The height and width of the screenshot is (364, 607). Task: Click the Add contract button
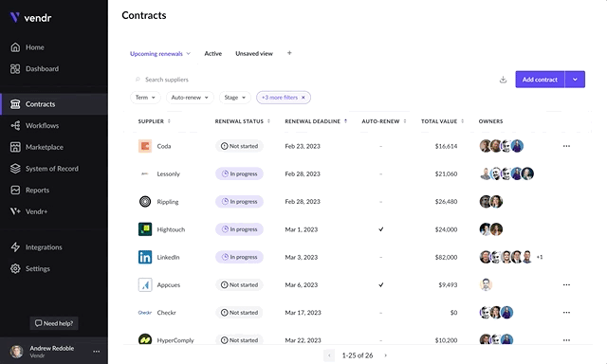(540, 80)
